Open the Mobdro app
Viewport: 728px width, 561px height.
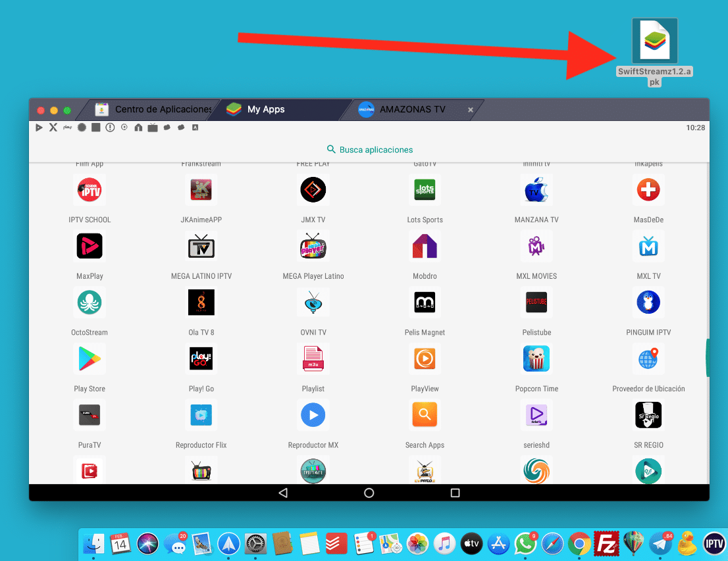pos(425,246)
